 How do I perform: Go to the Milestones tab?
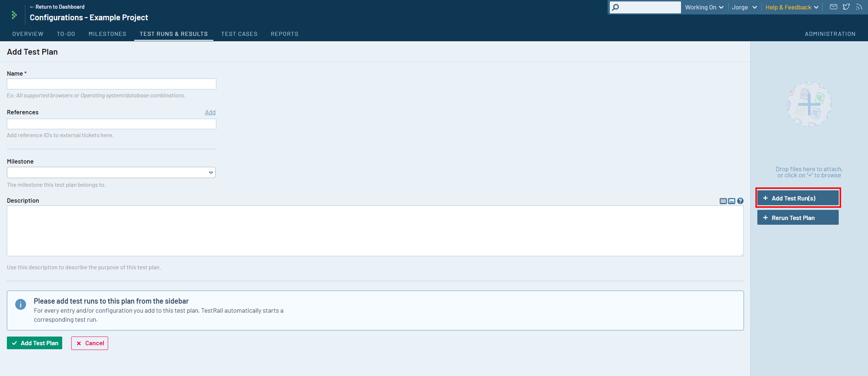[x=107, y=34]
